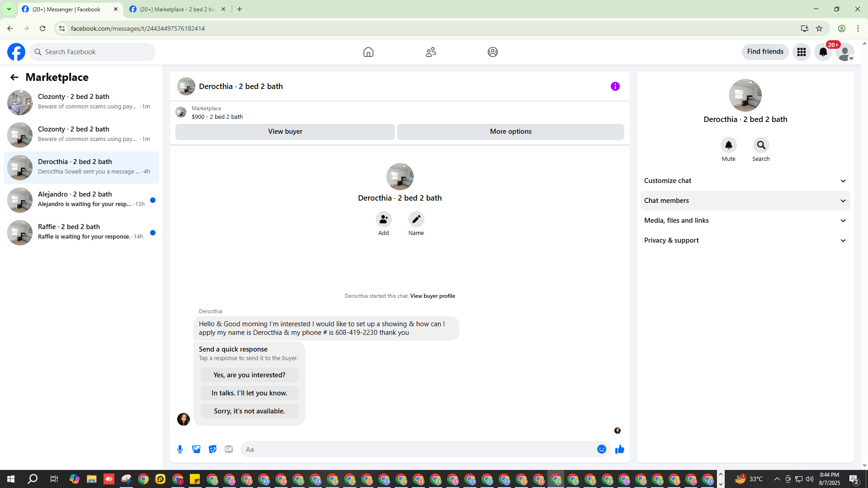Click View buyer button
The width and height of the screenshot is (868, 488).
285,131
